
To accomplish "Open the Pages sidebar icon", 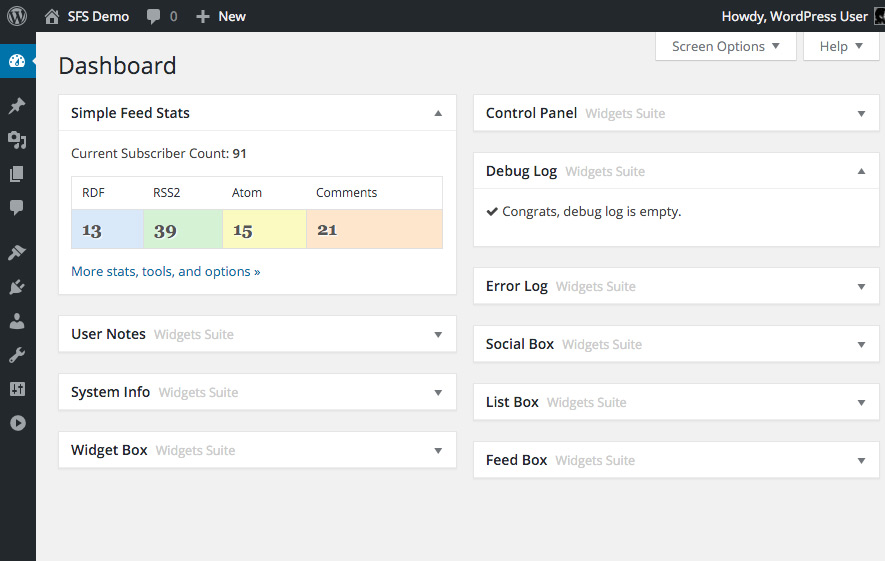I will click(17, 174).
